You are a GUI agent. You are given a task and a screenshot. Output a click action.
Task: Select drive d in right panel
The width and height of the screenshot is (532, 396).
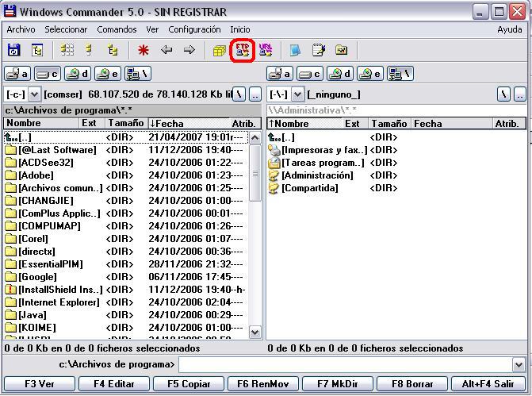click(x=339, y=74)
